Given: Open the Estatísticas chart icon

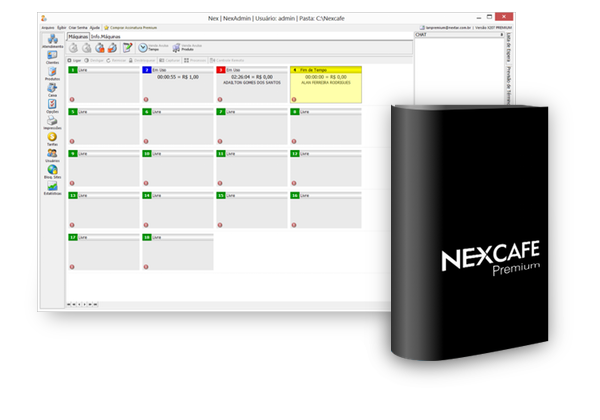Looking at the screenshot, I should (52, 187).
